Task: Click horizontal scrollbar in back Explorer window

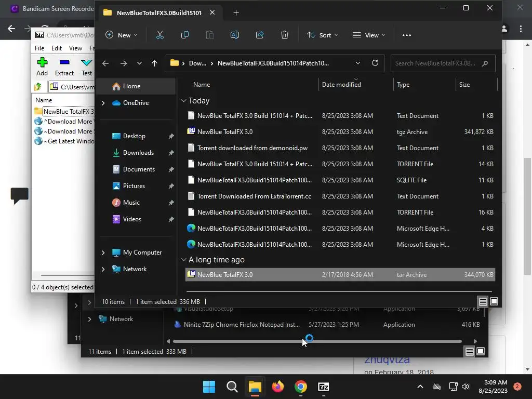Action: 317,341
